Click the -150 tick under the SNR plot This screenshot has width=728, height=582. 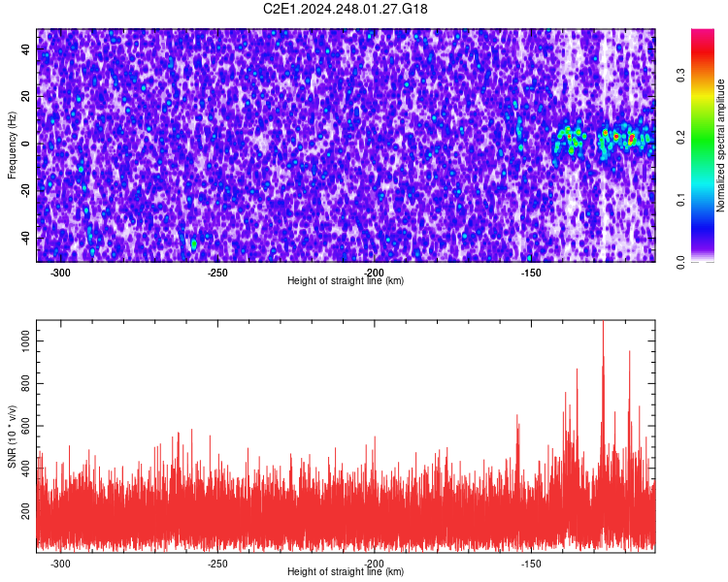tap(531, 564)
